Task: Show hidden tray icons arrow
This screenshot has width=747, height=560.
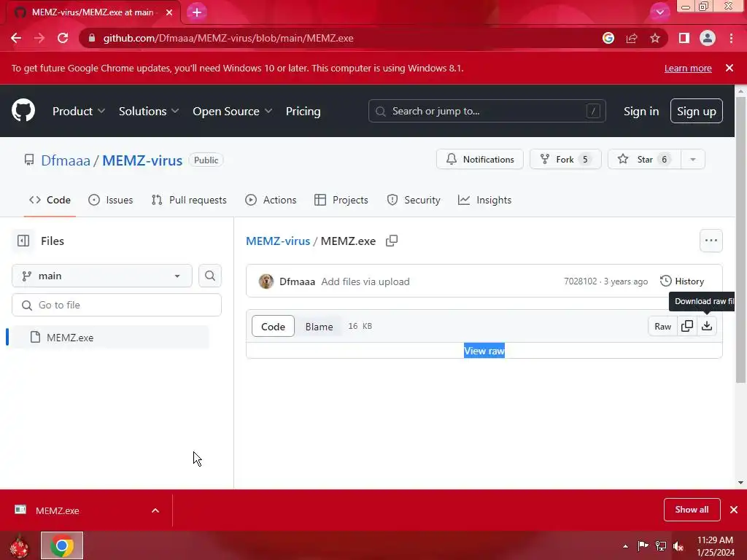Action: [625, 546]
